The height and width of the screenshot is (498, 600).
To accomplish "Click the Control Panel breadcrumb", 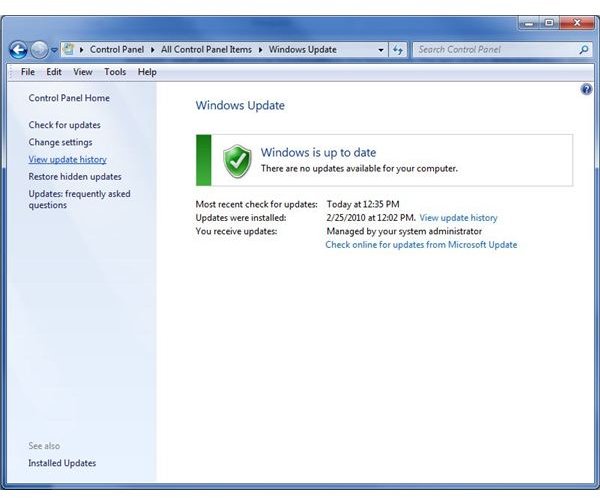I will coord(117,50).
